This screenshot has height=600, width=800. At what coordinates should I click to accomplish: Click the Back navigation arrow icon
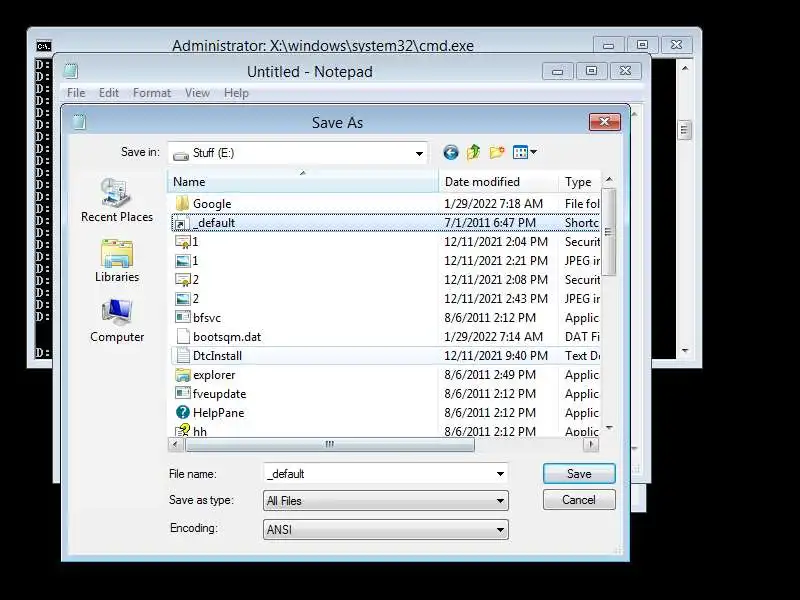pos(451,153)
